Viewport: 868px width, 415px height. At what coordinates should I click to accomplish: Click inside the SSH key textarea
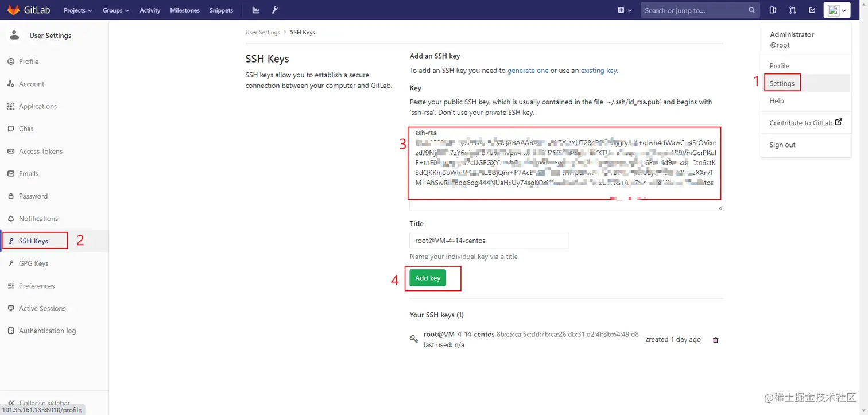566,168
